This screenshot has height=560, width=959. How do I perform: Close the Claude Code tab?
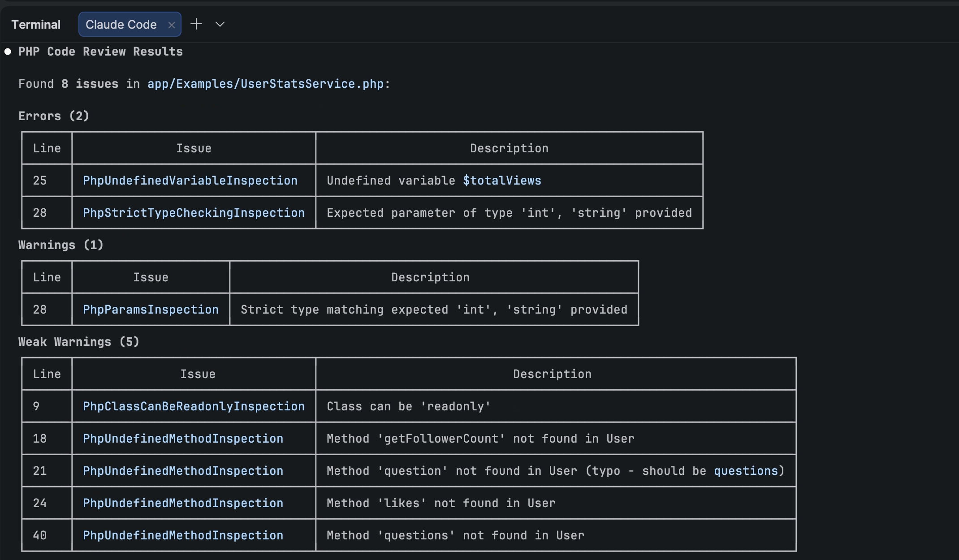[171, 25]
